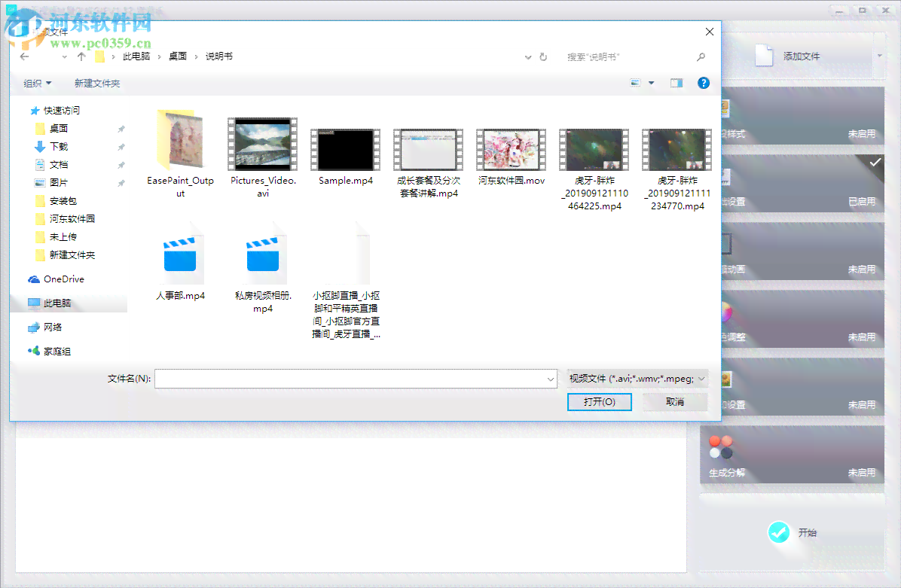Open the 已启用 panel in background window
The width and height of the screenshot is (901, 588).
803,184
